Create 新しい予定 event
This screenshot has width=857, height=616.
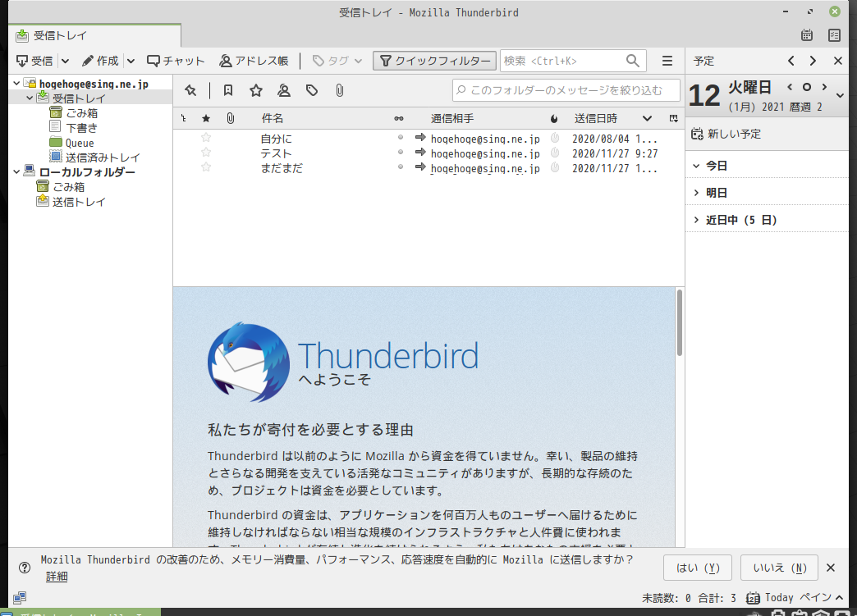click(x=726, y=134)
